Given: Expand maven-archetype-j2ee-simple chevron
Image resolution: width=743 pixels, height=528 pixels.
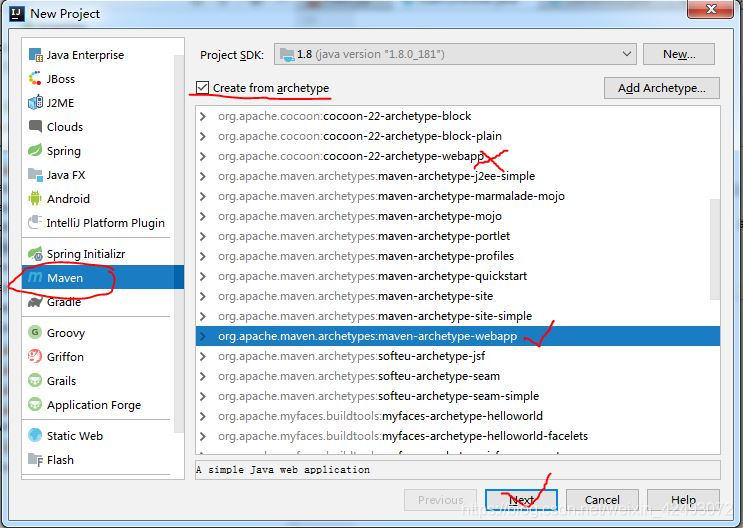Looking at the screenshot, I should (x=203, y=176).
